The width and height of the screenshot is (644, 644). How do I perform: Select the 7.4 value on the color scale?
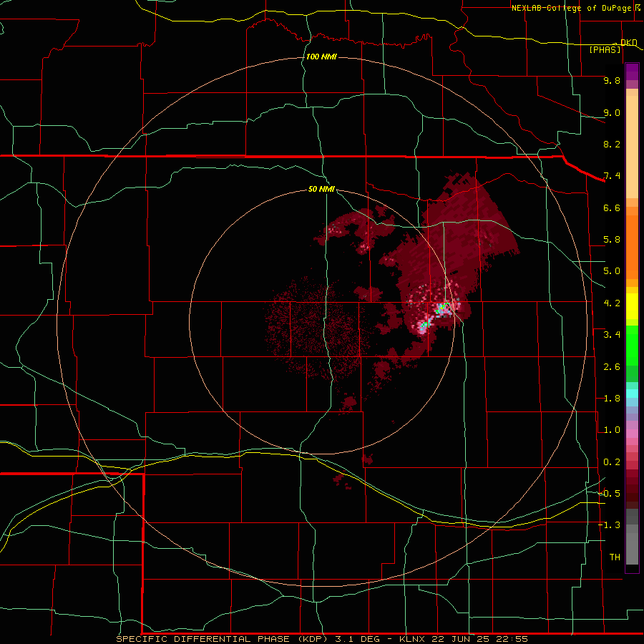612,176
